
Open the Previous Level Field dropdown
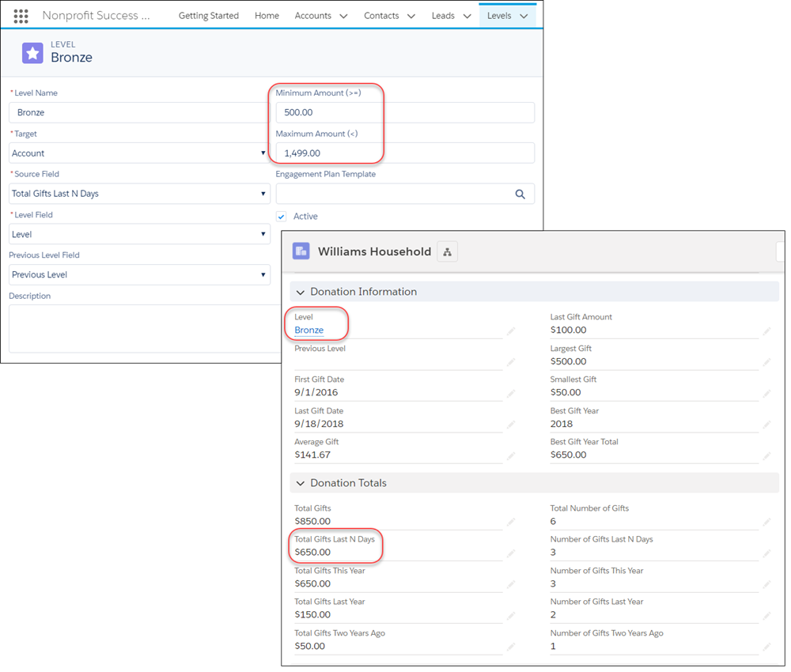pos(139,275)
